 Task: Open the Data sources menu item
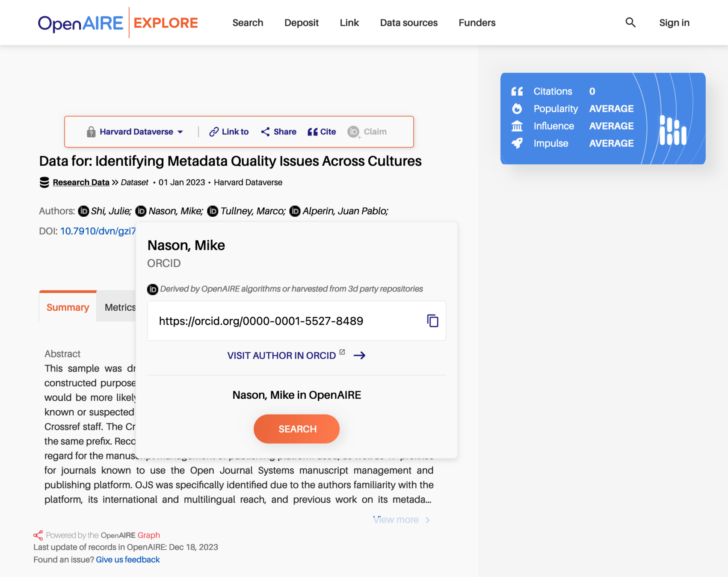click(x=409, y=23)
